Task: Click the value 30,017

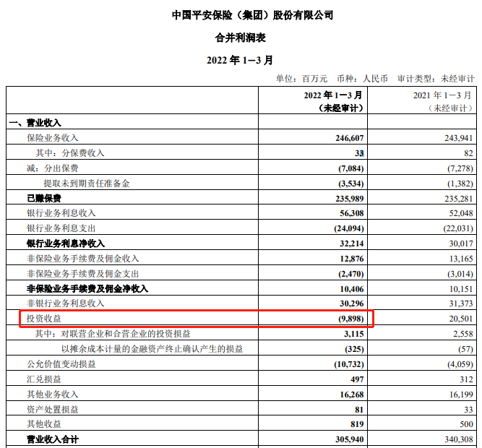Action: (461, 244)
